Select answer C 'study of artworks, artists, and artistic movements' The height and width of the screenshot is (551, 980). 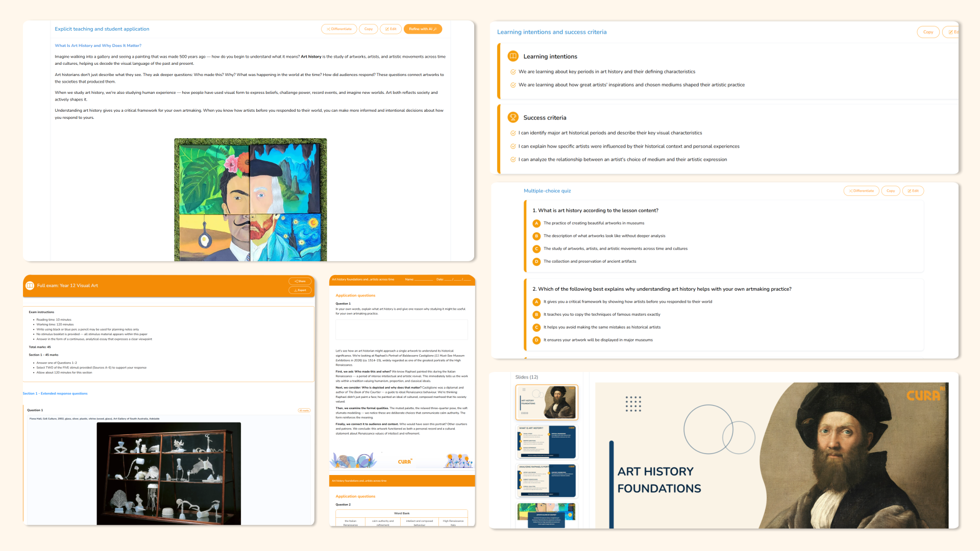[536, 249]
